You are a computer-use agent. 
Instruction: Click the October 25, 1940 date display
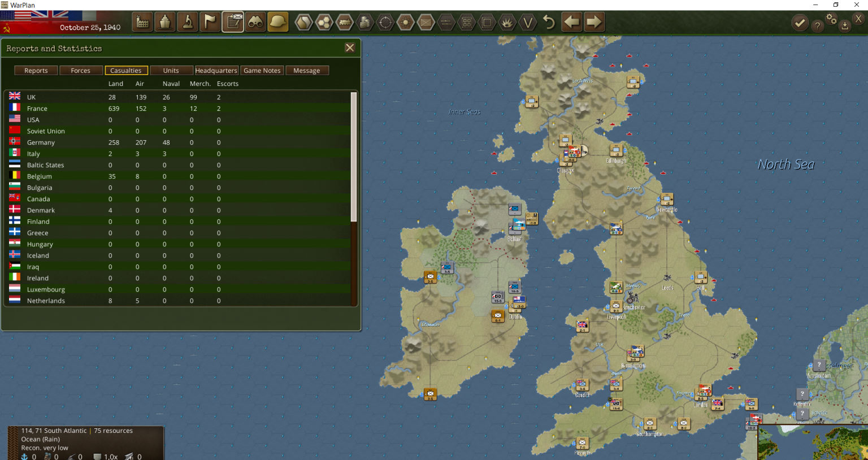(x=90, y=27)
